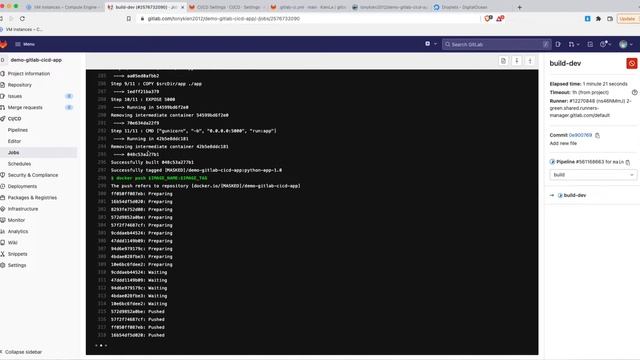Viewport: 640px width, 360px height.
Task: Open the To-Do list icon
Action: point(590,44)
